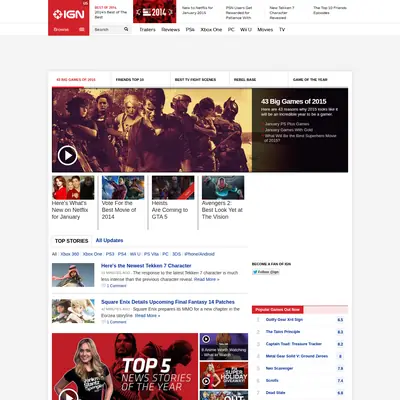
Task: Open the Best of 2014 banner image
Action: [x=155, y=12]
